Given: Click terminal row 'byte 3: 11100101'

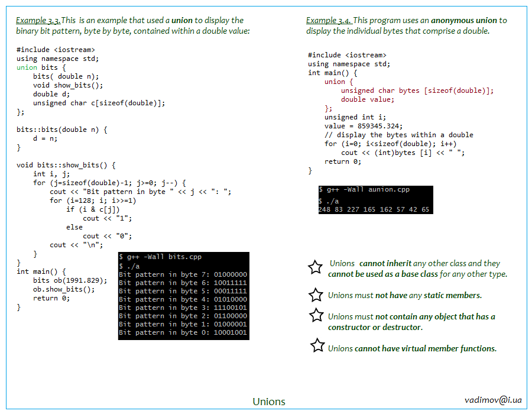Looking at the screenshot, I should point(183,308).
